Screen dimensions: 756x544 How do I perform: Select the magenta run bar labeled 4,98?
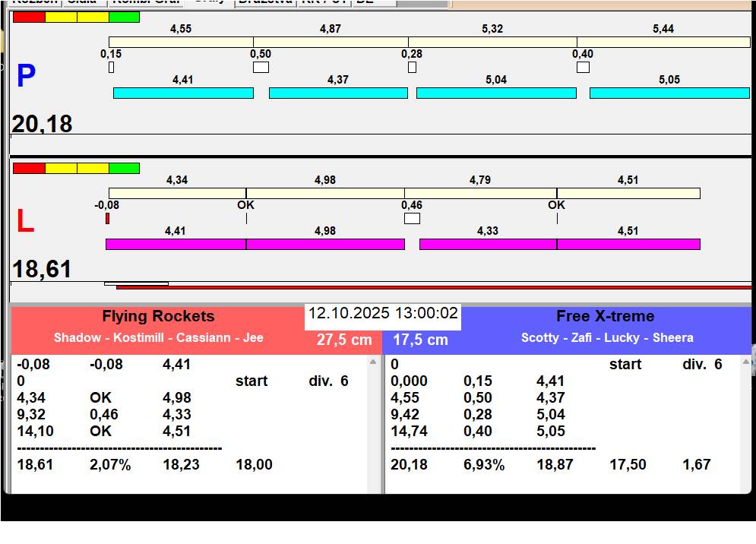coord(325,244)
